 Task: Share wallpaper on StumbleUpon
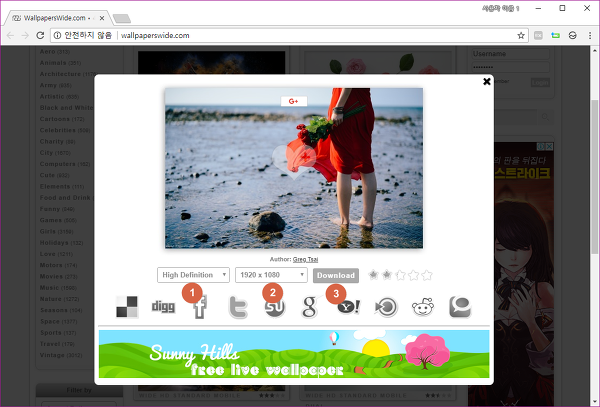pyautogui.click(x=275, y=307)
